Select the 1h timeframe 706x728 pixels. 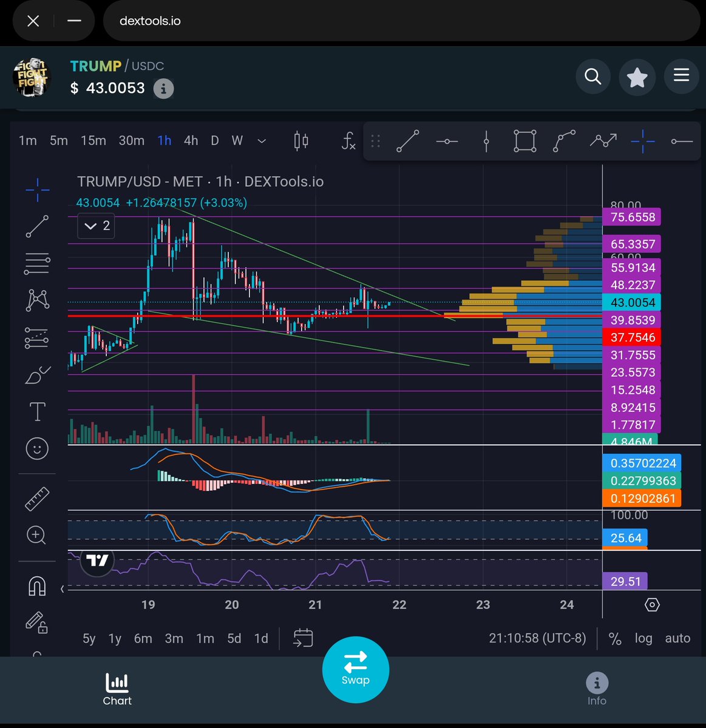(x=165, y=141)
